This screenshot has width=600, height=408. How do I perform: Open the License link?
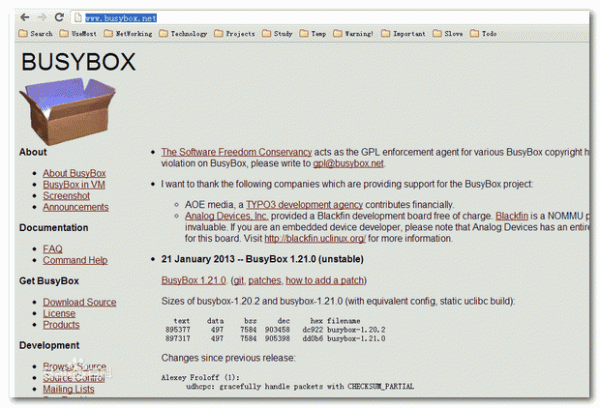coord(59,313)
